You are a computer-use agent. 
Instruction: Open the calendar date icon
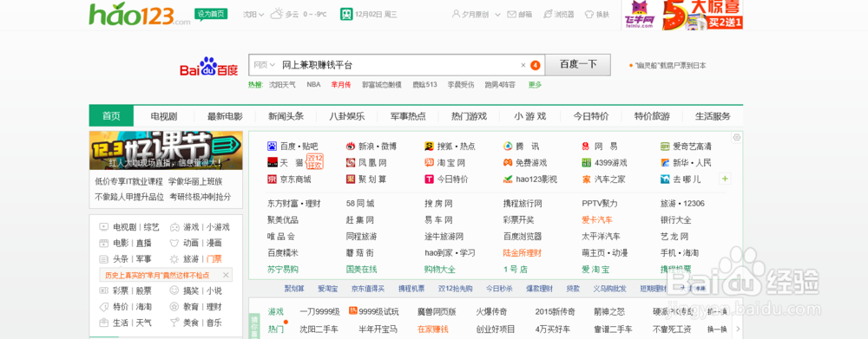(346, 14)
